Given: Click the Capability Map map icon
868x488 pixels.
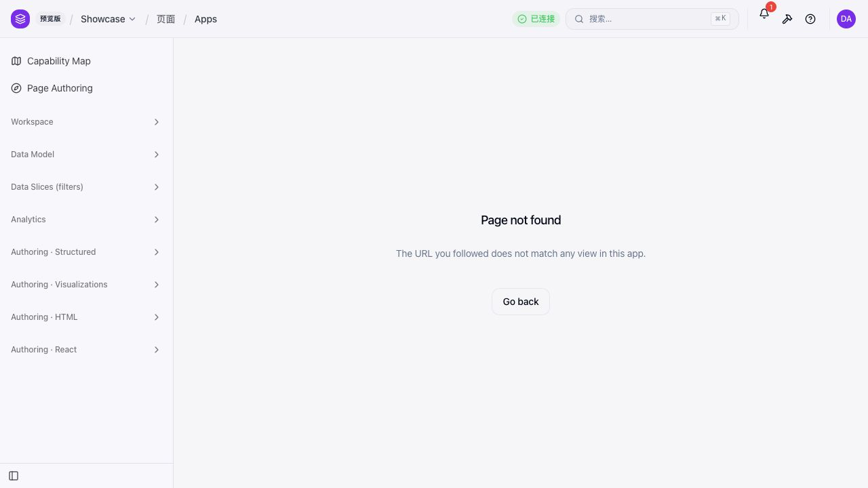Looking at the screenshot, I should (16, 61).
